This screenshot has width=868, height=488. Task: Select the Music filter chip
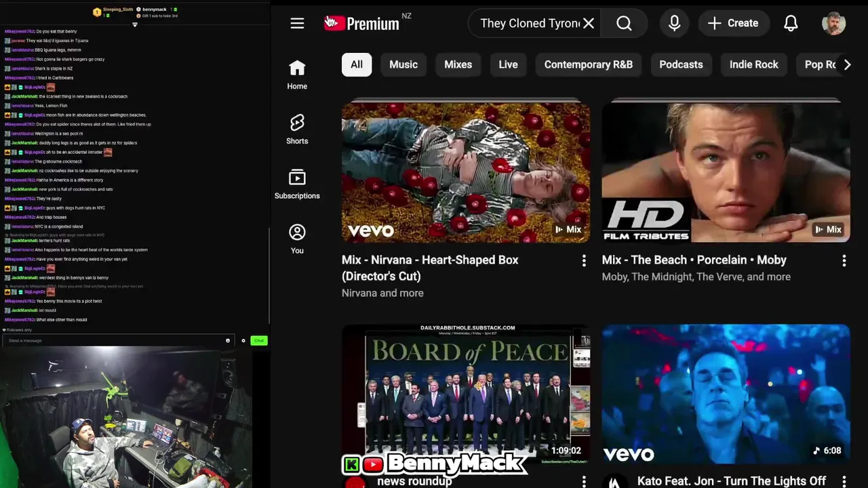[x=403, y=64]
